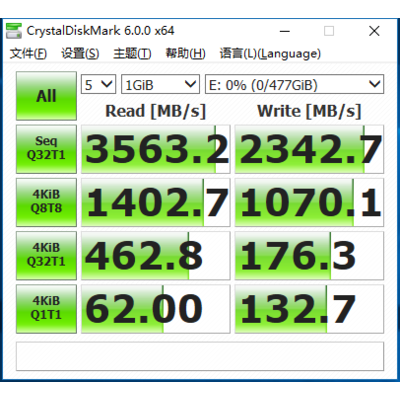
Task: Open the 帮助(H) menu
Action: pos(186,53)
